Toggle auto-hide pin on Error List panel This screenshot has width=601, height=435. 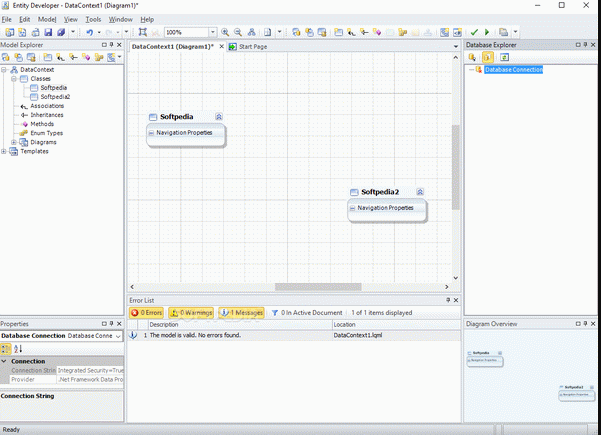pos(448,300)
